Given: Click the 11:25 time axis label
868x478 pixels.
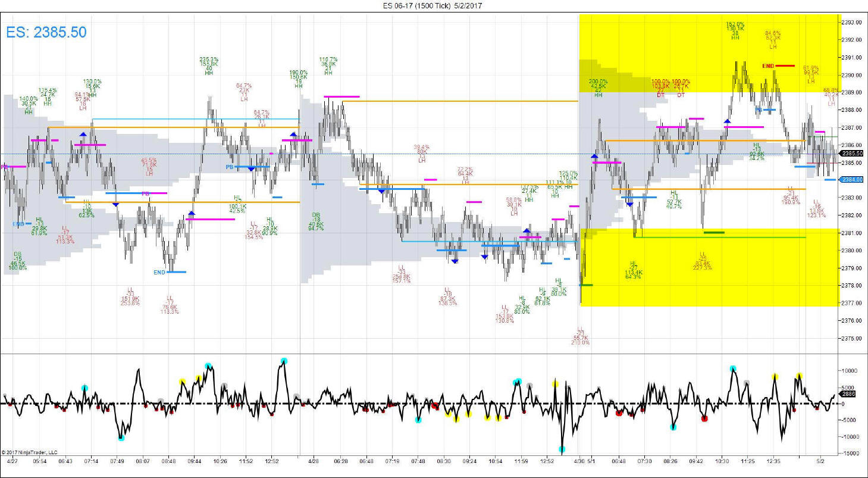Looking at the screenshot, I should pos(748,461).
